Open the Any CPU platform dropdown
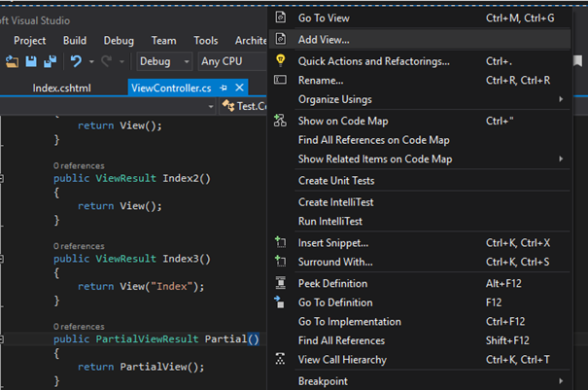Viewport: 588px width, 390px height. [232, 61]
